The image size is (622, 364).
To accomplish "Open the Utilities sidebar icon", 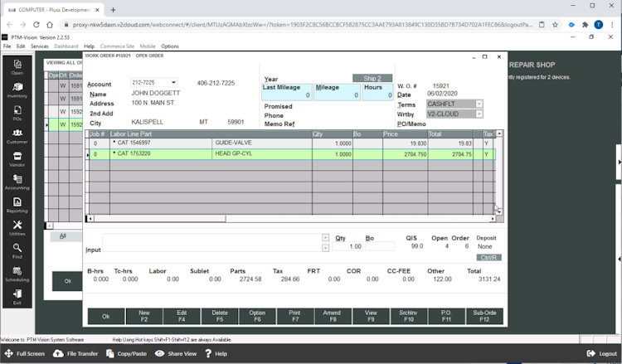I will (17, 228).
